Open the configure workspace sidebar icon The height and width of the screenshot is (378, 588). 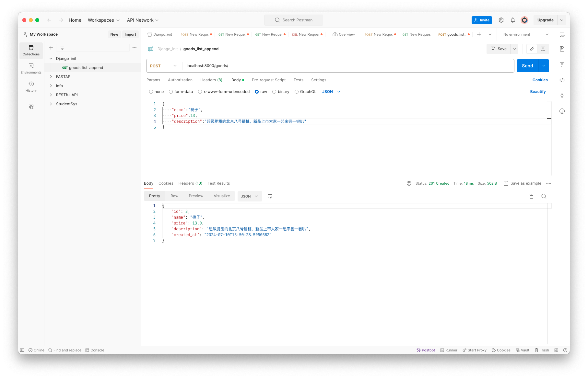[x=31, y=107]
